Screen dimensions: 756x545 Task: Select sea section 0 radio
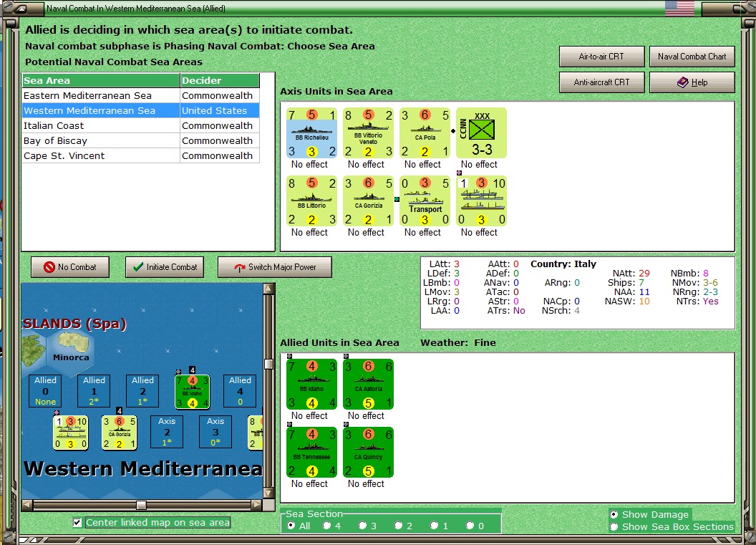click(x=470, y=526)
